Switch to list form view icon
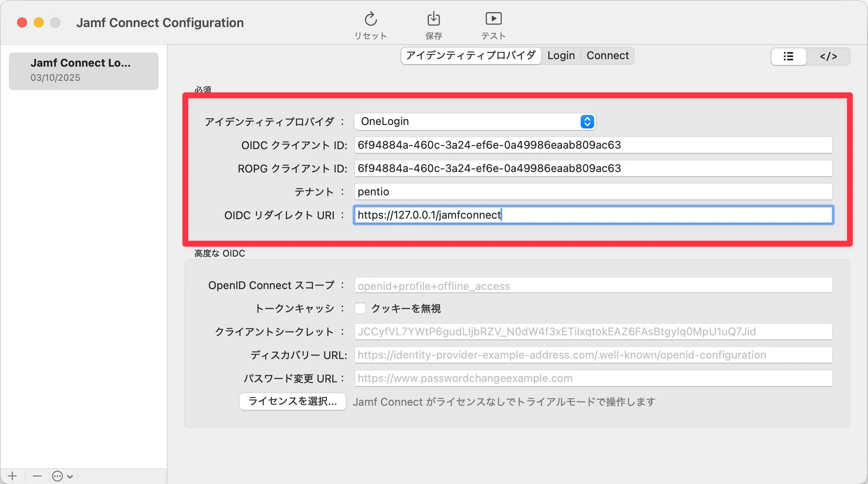The width and height of the screenshot is (868, 484). [788, 56]
